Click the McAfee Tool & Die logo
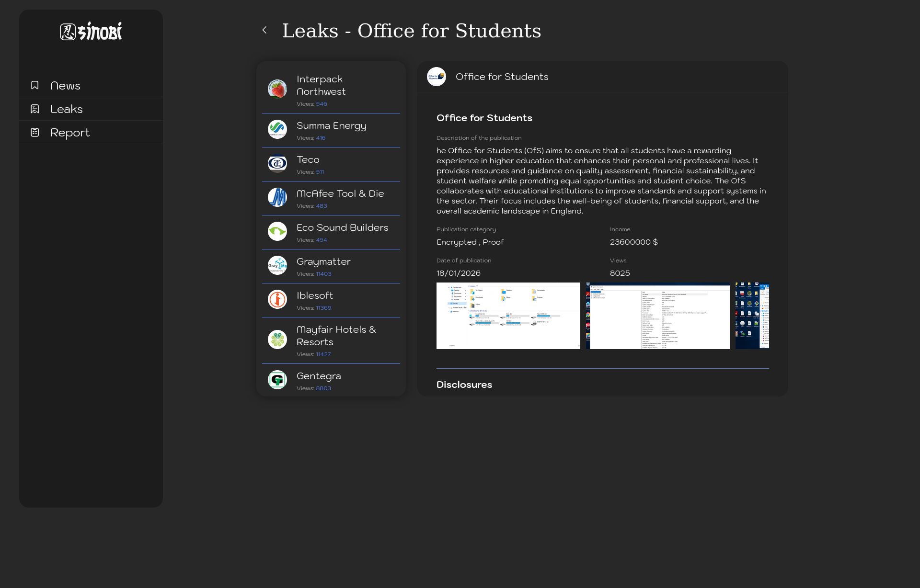 277,197
